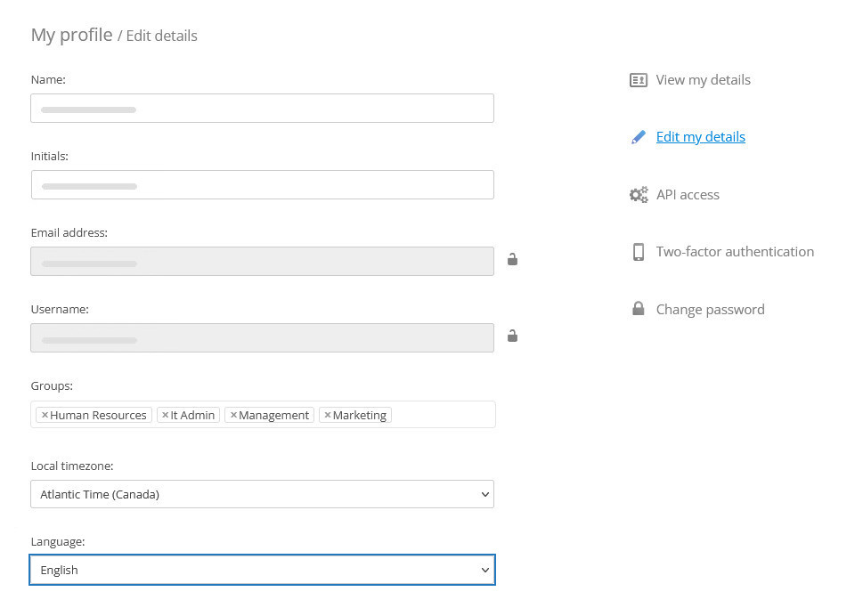Click the pencil icon next to Edit my details
The width and height of the screenshot is (863, 616).
(x=638, y=136)
